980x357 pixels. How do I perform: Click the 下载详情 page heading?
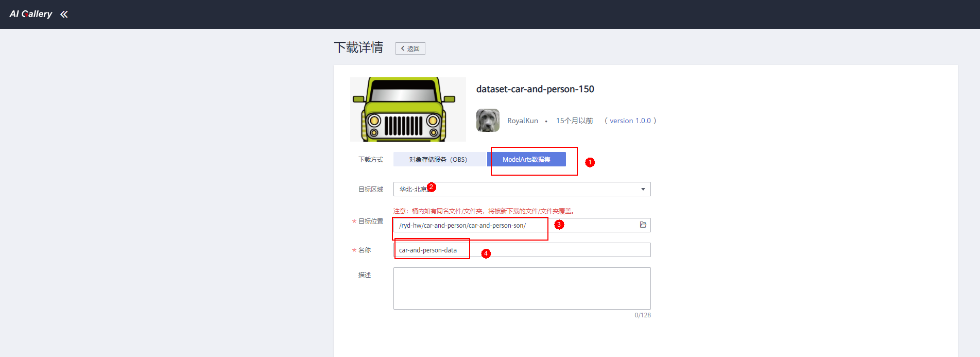(358, 48)
